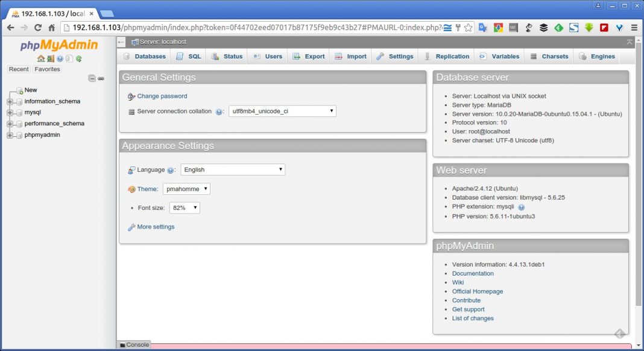This screenshot has width=644, height=351.
Task: Click the collapse-top arrow icon in server bar
Action: [x=630, y=42]
